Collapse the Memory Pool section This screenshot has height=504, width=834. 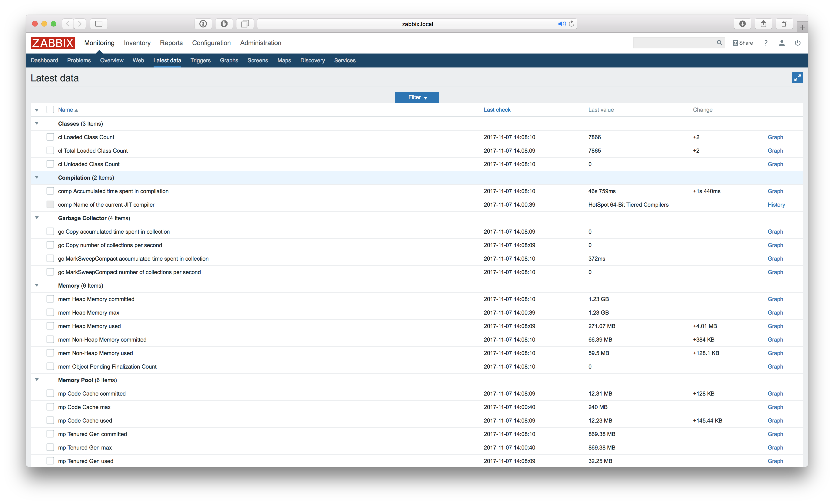37,380
